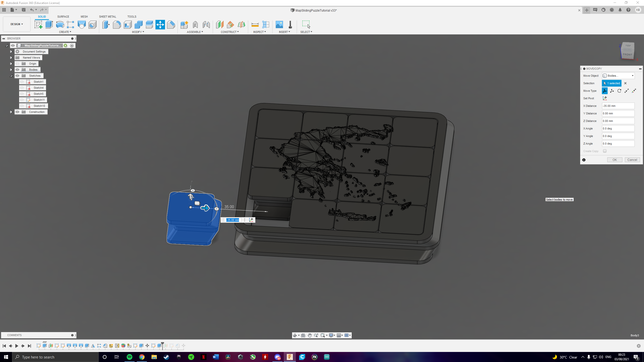The height and width of the screenshot is (362, 644).
Task: Open the Split Body tool in Modify
Action: coord(149,24)
